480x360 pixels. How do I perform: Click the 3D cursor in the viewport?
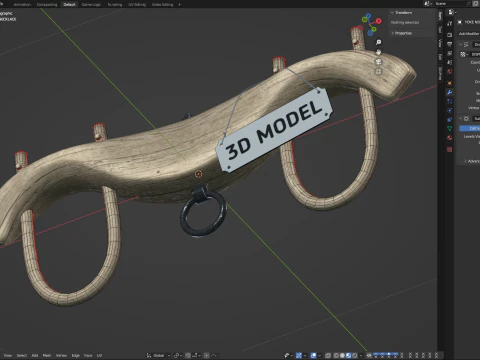198,174
